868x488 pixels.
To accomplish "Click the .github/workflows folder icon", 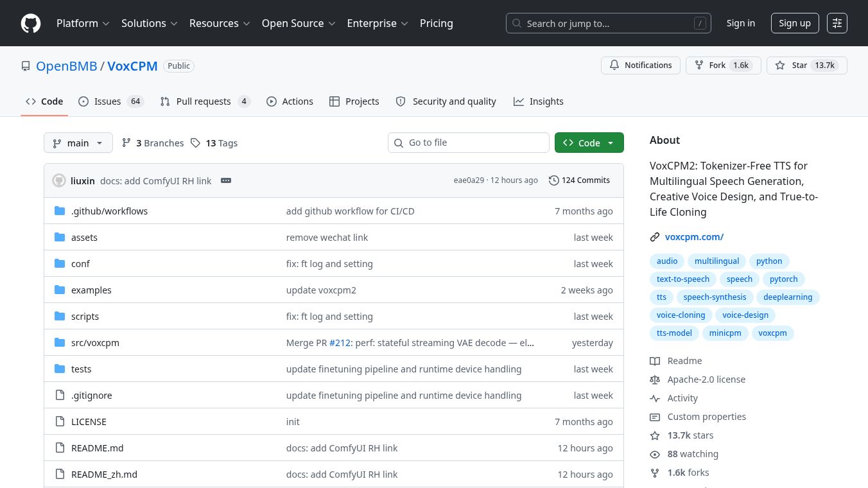I will coord(60,211).
